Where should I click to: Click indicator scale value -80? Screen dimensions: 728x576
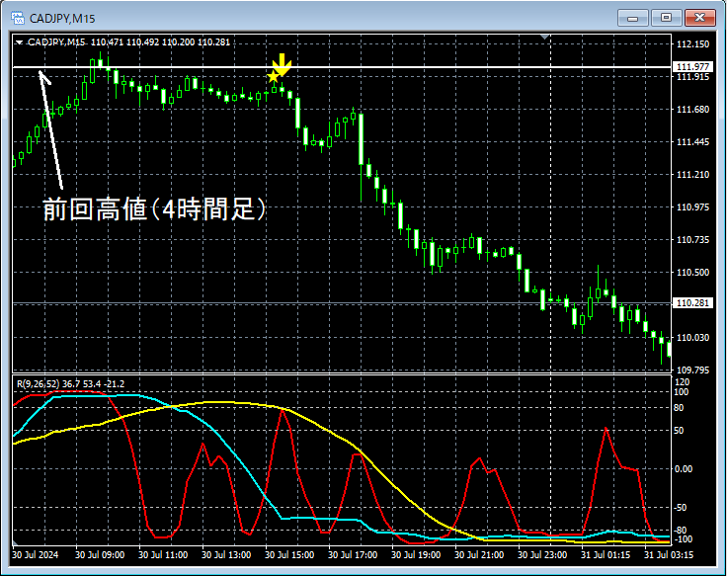(x=681, y=531)
